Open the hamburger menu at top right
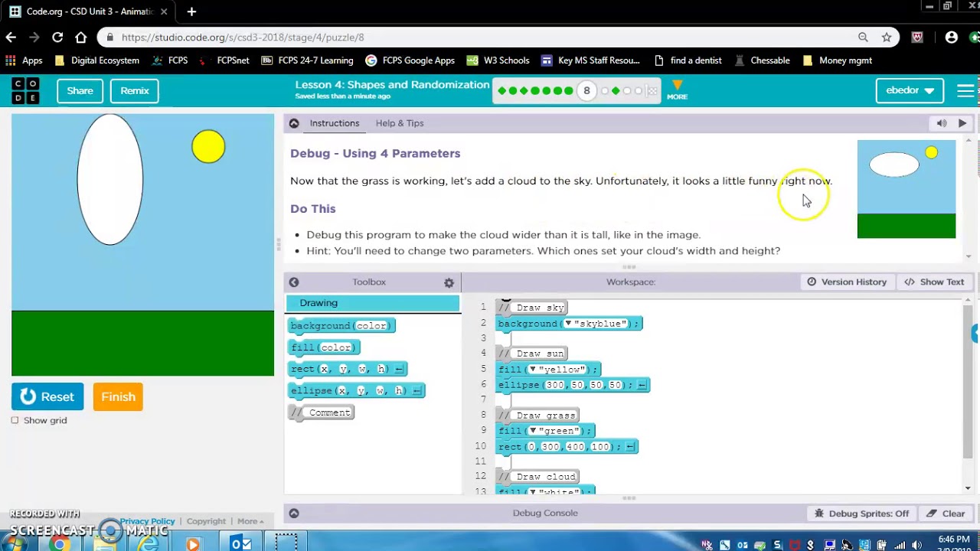 click(x=966, y=90)
